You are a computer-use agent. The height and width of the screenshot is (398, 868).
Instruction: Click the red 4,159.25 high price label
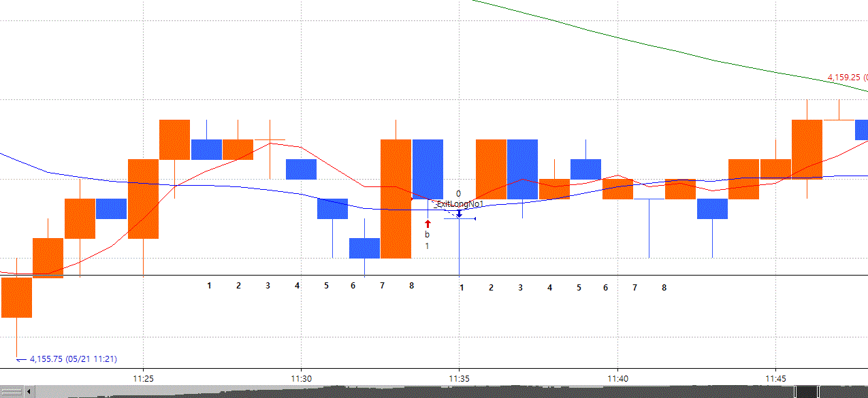point(846,78)
